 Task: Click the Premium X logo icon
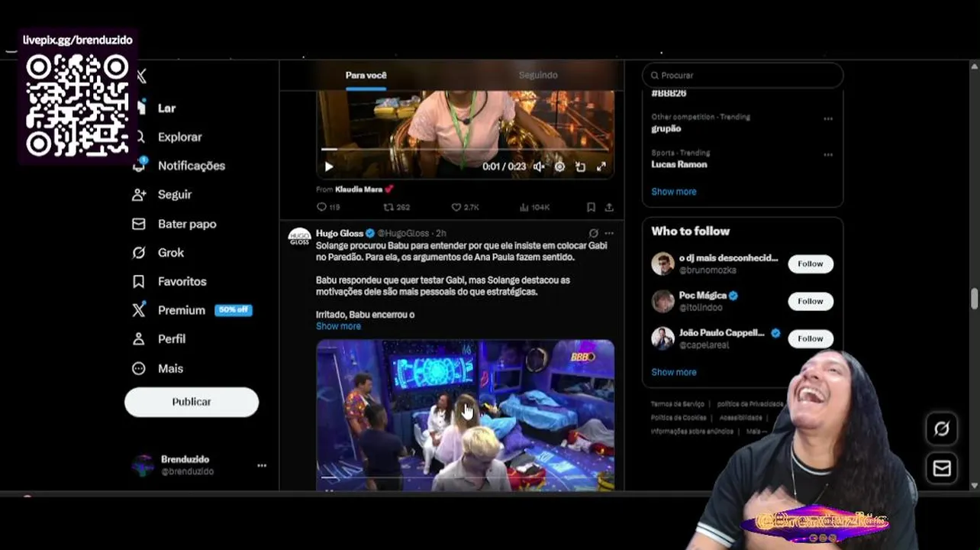click(x=139, y=310)
